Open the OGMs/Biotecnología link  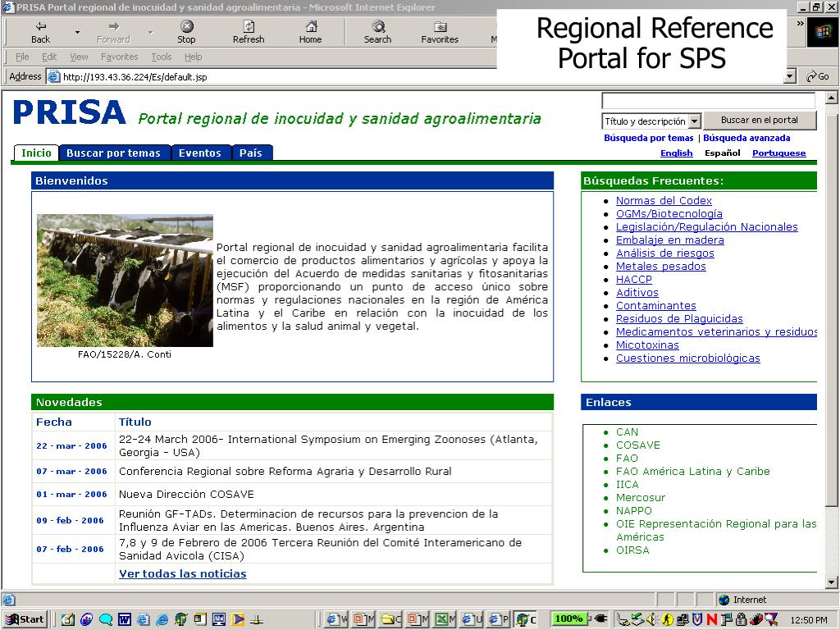[x=669, y=214]
